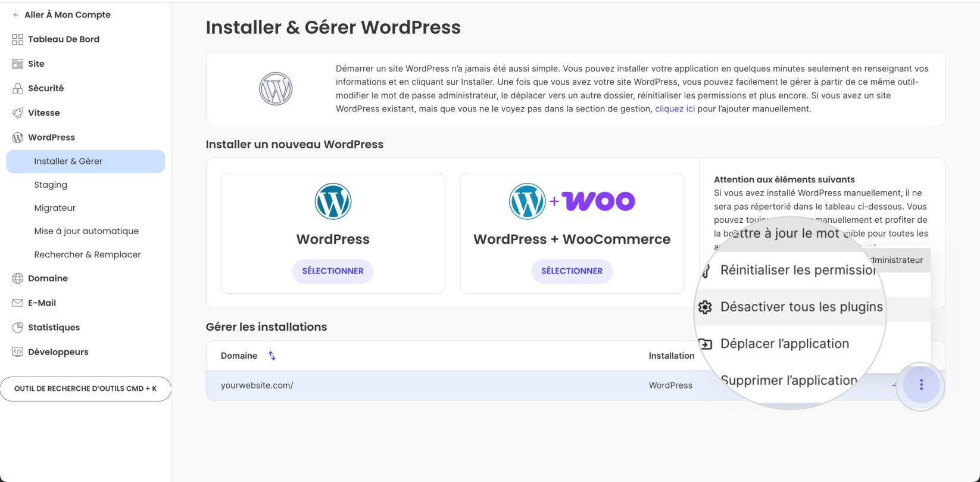Click the Woo logo on the WooCommerce card
Image resolution: width=980 pixels, height=482 pixels.
tap(598, 201)
